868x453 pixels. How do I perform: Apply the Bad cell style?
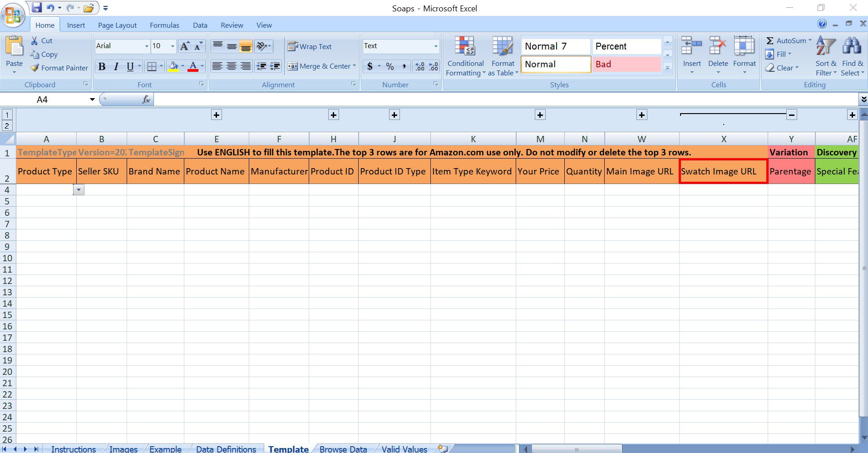(626, 64)
